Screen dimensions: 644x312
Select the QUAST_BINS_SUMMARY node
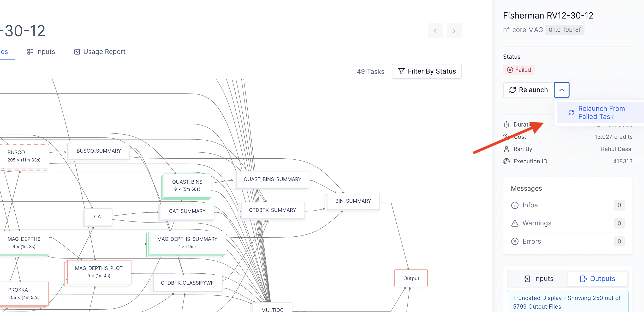272,179
